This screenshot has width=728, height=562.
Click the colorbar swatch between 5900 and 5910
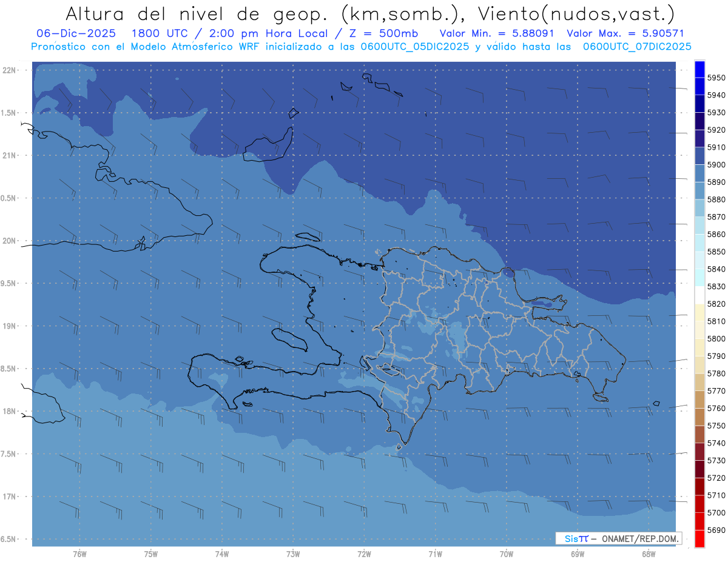(699, 156)
